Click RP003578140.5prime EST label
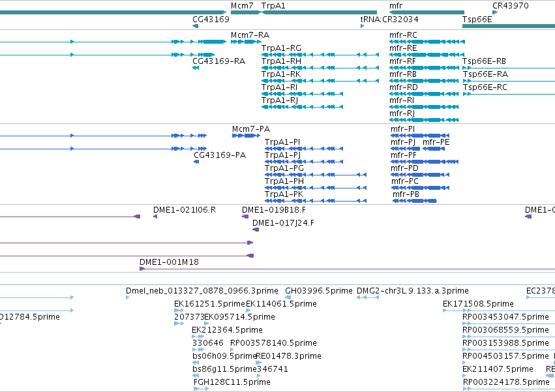This screenshot has height=392, width=555. pyautogui.click(x=273, y=343)
